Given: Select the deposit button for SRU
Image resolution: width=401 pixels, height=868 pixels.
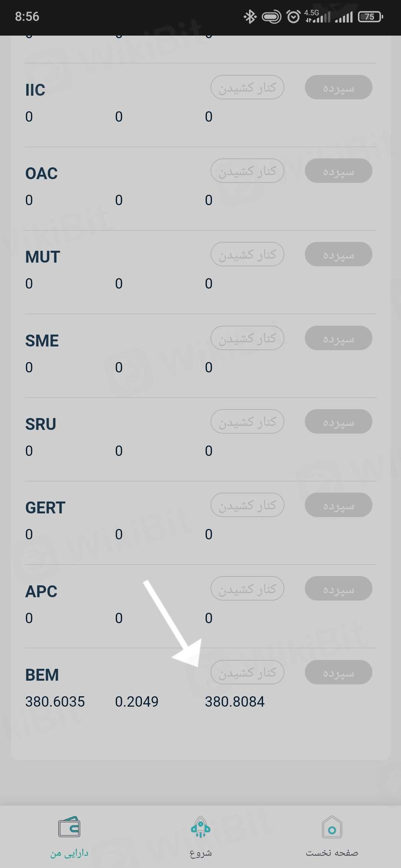Looking at the screenshot, I should click(x=338, y=422).
